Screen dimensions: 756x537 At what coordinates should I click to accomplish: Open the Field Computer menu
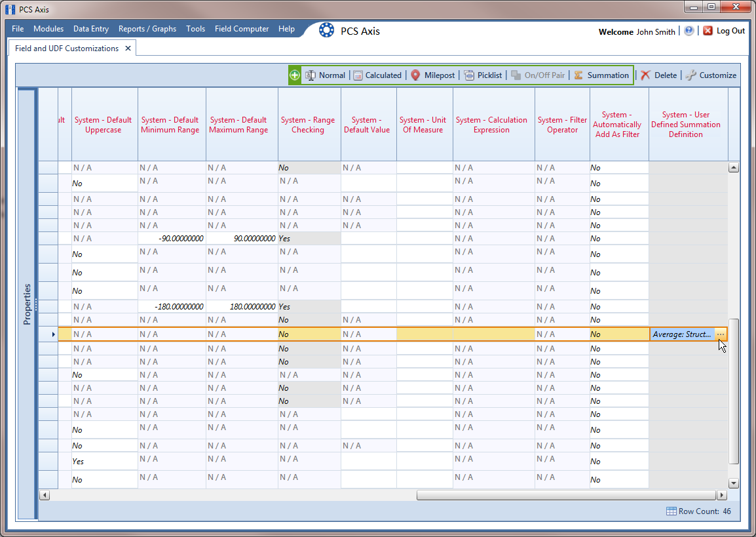pyautogui.click(x=242, y=29)
